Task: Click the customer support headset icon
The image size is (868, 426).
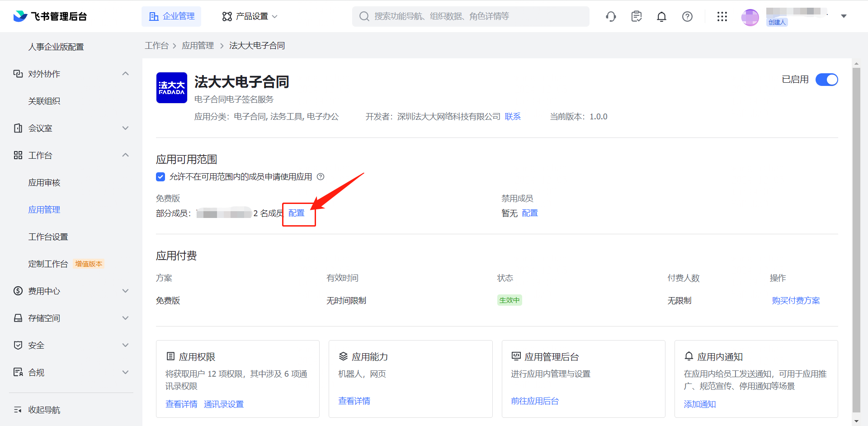Action: coord(611,17)
